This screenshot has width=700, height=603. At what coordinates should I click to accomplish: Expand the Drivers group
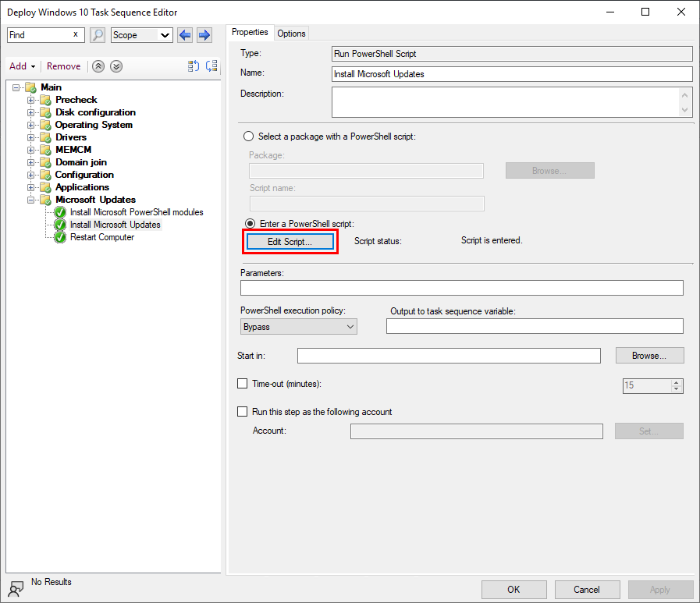(x=30, y=137)
